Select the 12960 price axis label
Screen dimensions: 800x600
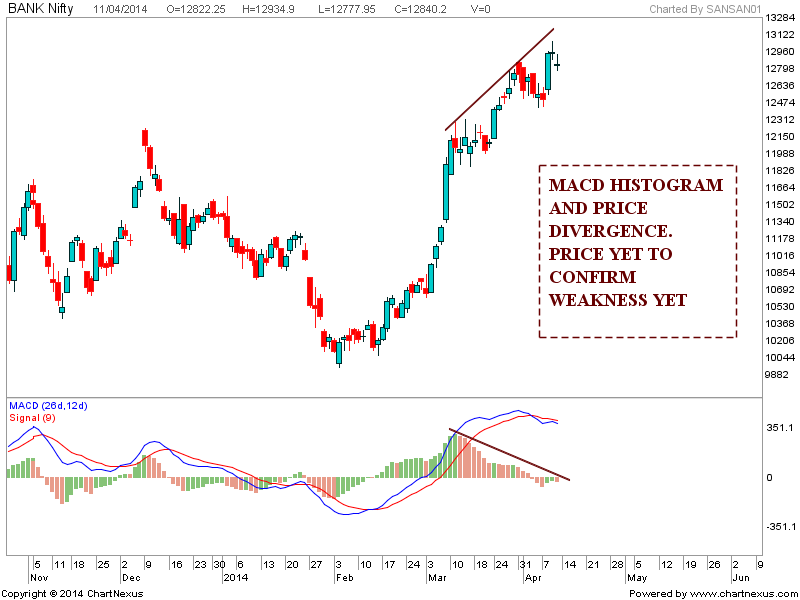click(780, 52)
